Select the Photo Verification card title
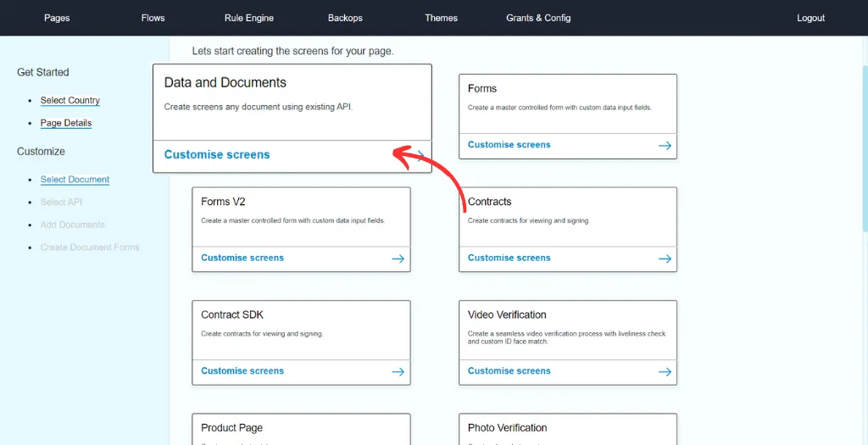 point(507,428)
